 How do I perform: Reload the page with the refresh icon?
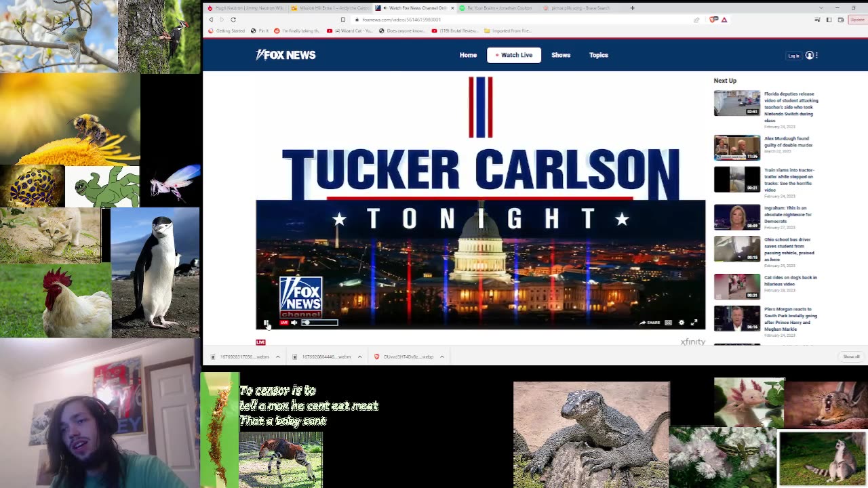[x=233, y=20]
